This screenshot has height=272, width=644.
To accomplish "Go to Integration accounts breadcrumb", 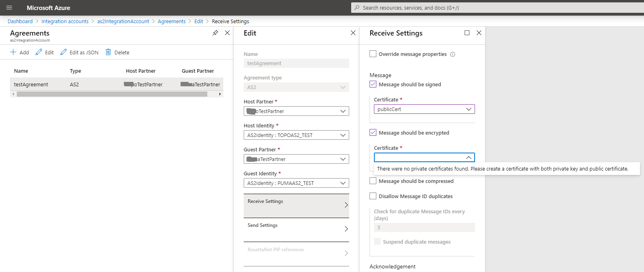I will pyautogui.click(x=65, y=22).
